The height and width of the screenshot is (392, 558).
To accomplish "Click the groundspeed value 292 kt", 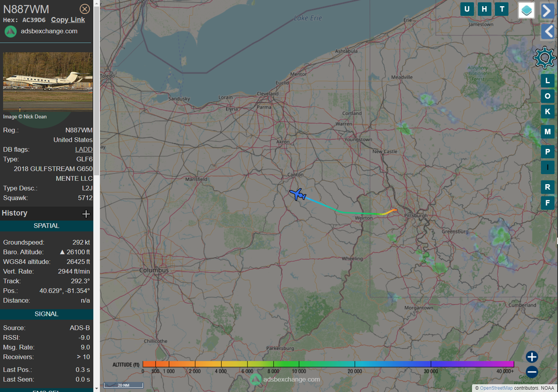I will (81, 242).
